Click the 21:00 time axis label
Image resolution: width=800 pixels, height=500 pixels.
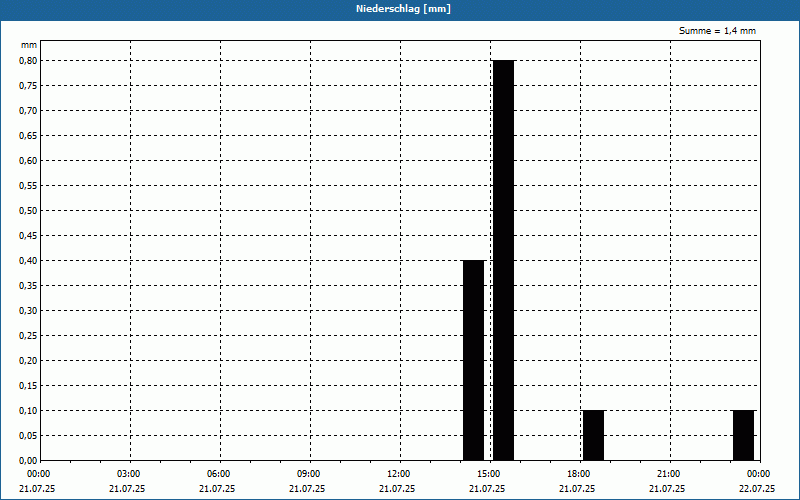(668, 474)
